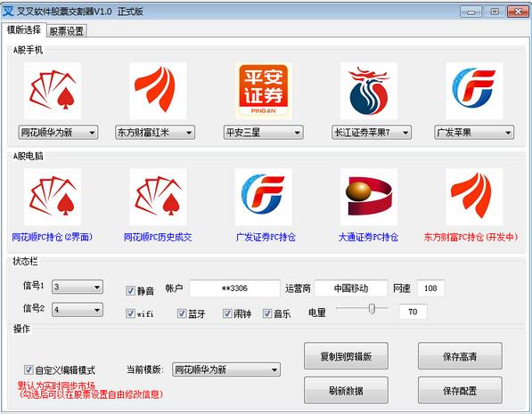This screenshot has width=532, height=414.
Task: Click the 广发 logo icon under A股手机
Action: 474,91
